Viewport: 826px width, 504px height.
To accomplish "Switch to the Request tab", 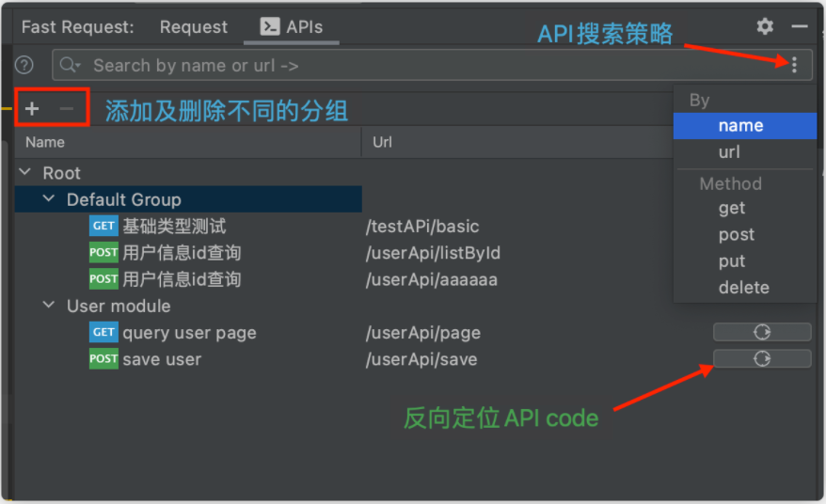I will point(194,26).
